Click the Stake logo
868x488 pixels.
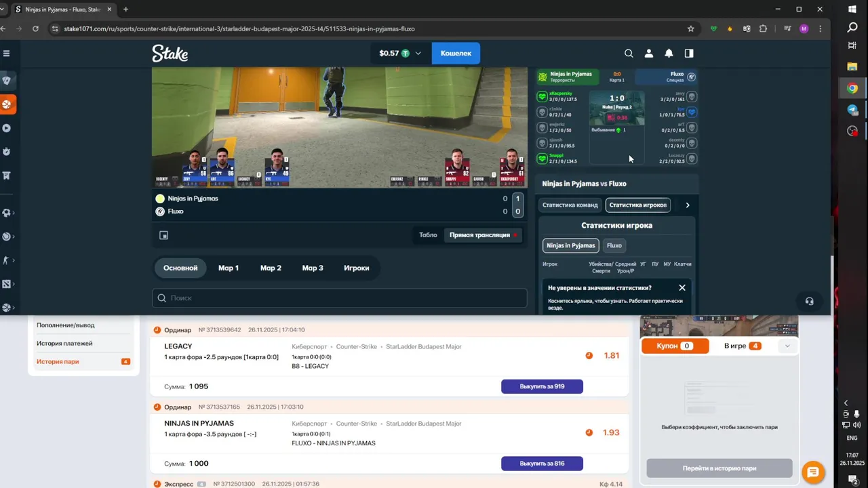(170, 53)
